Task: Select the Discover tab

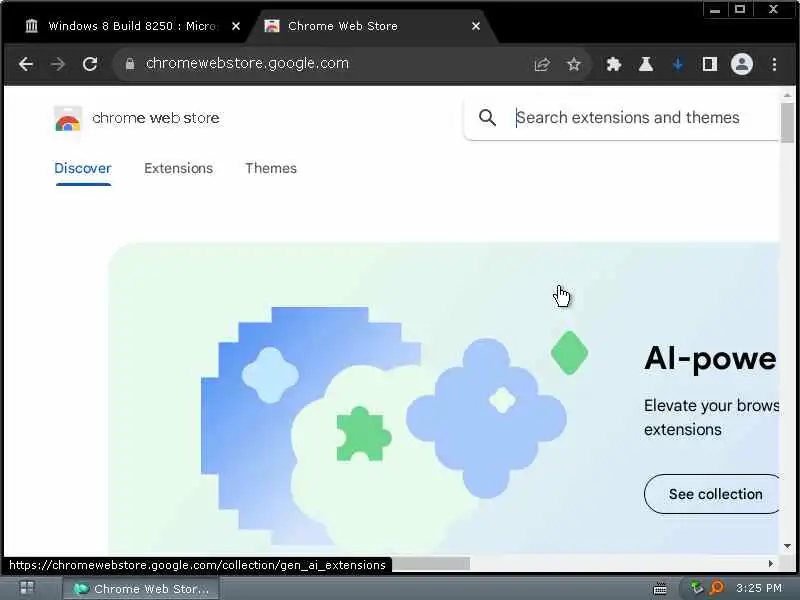Action: (x=83, y=168)
